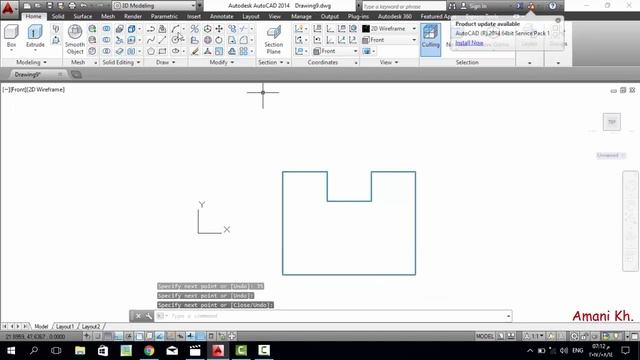Screen dimensions: 640x360
Task: Toggle MODEL space button in status bar
Action: pos(484,336)
